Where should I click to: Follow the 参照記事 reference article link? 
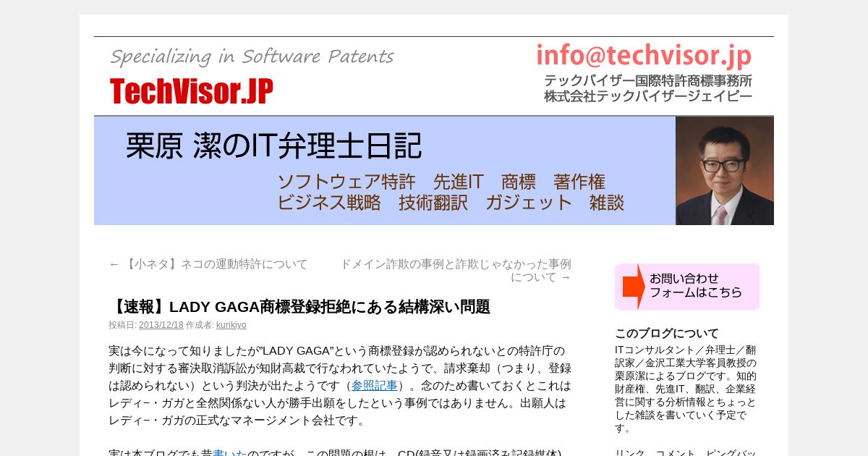click(375, 386)
